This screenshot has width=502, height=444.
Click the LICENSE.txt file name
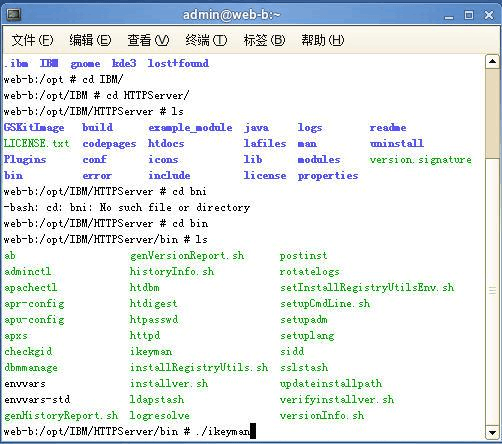37,144
